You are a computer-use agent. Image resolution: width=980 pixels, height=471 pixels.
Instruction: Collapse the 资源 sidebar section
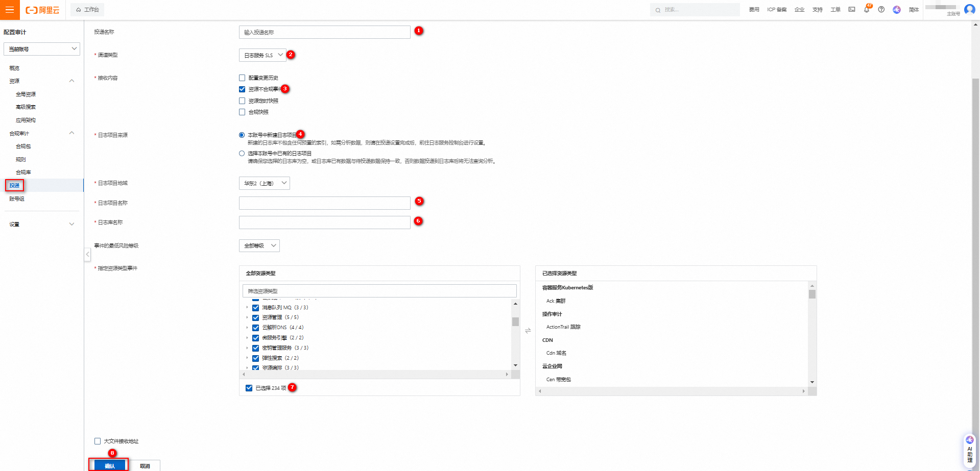(x=71, y=81)
